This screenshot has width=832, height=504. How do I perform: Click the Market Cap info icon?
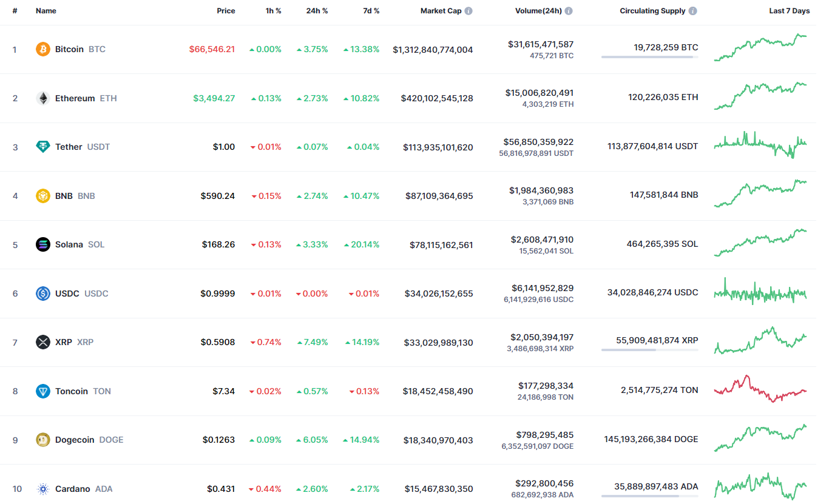(x=468, y=11)
